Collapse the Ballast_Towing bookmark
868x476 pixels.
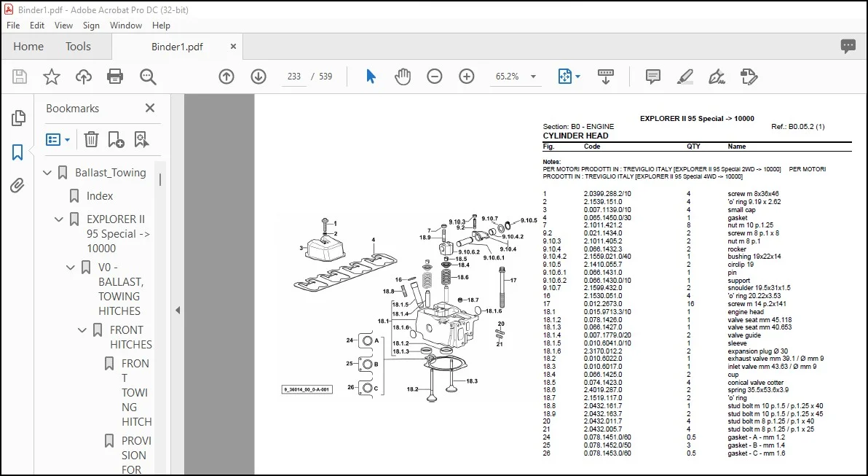pyautogui.click(x=47, y=173)
